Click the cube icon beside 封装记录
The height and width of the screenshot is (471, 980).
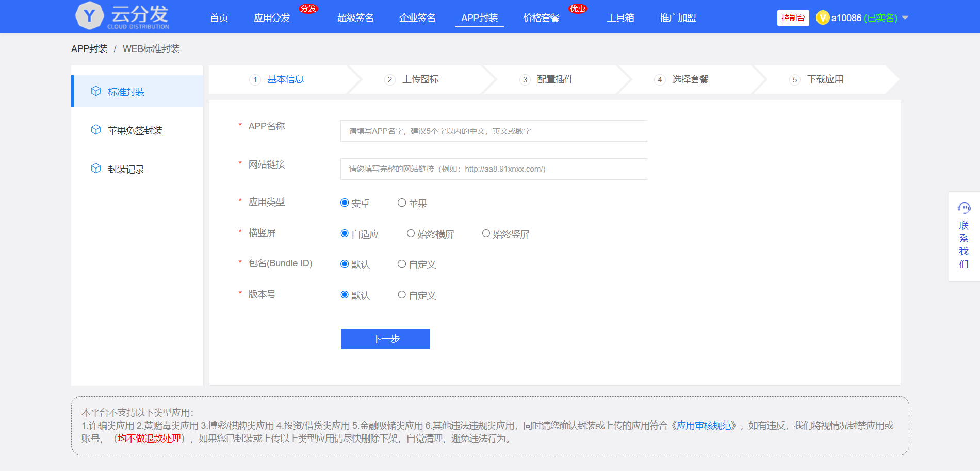(x=96, y=169)
